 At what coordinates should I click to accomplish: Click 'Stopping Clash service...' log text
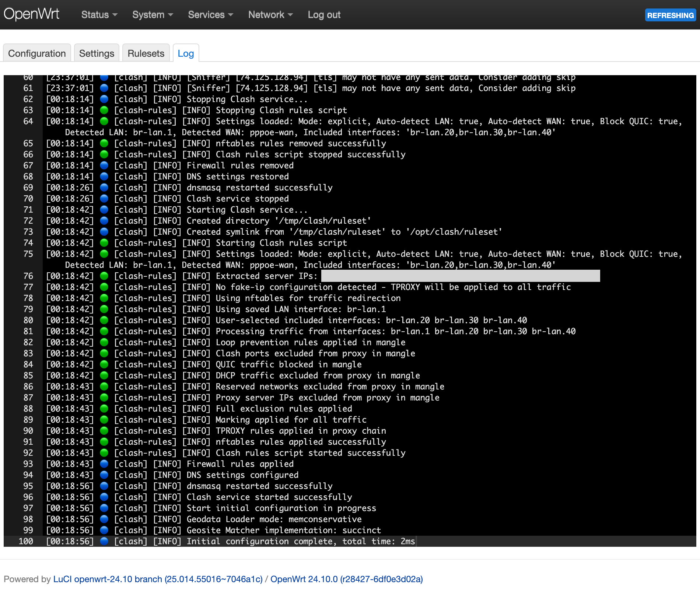247,99
